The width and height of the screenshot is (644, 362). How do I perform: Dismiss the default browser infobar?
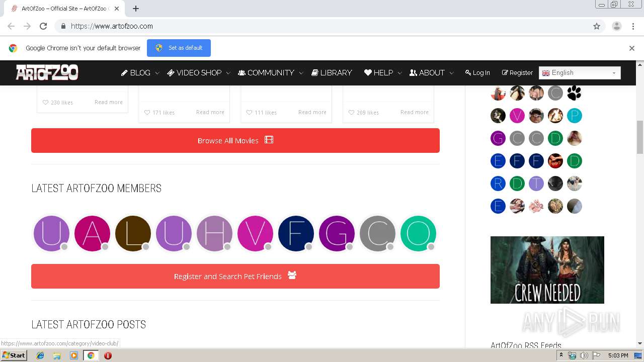pos(632,48)
